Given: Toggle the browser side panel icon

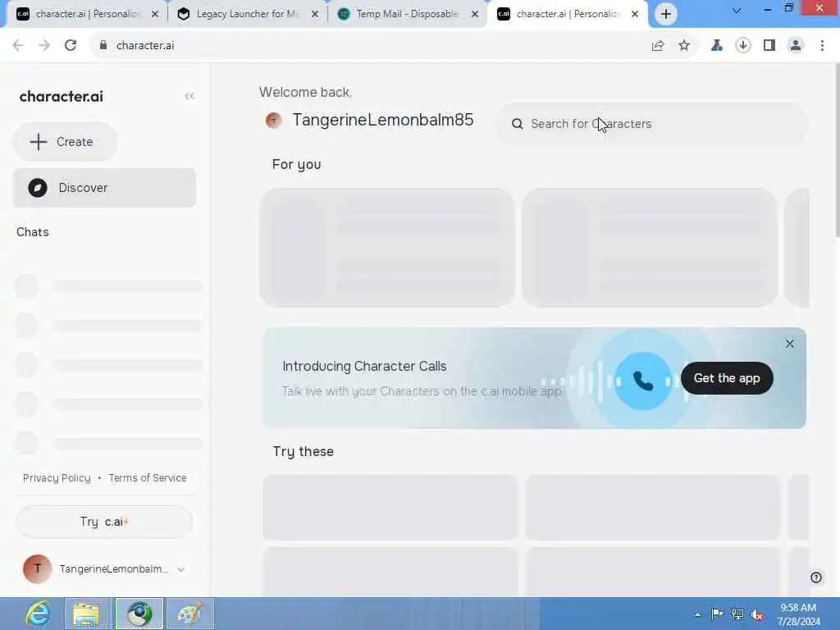Looking at the screenshot, I should coord(769,46).
